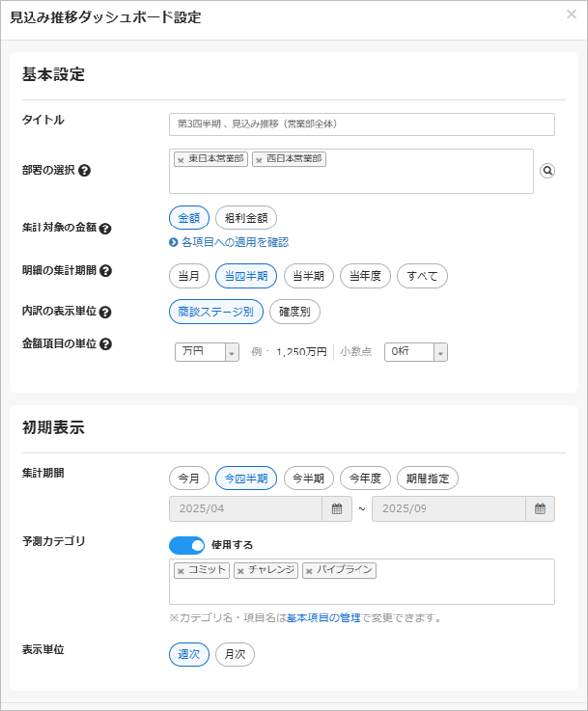Choose 当月 for detail aggregation period
This screenshot has width=588, height=711.
coord(189,276)
